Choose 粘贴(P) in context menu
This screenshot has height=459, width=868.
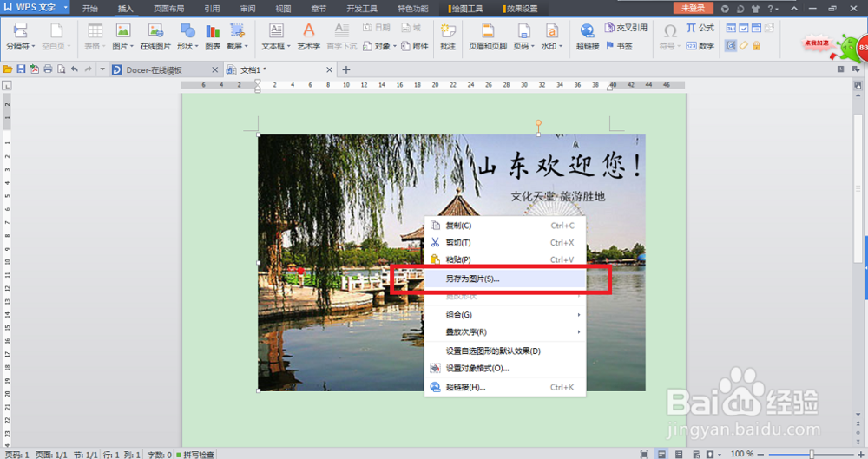point(505,259)
